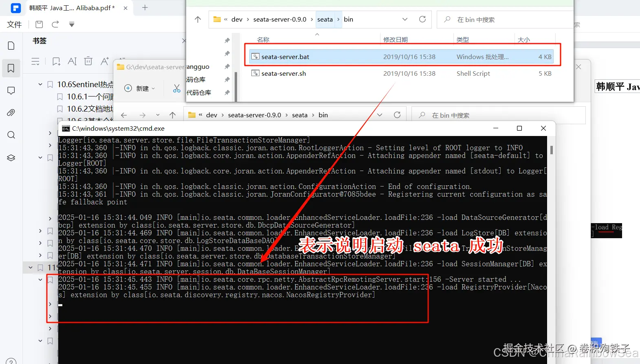Viewport: 640px width, 364px height.
Task: Collapse the 10.6Sentinel热点 bookmark node
Action: (x=40, y=84)
